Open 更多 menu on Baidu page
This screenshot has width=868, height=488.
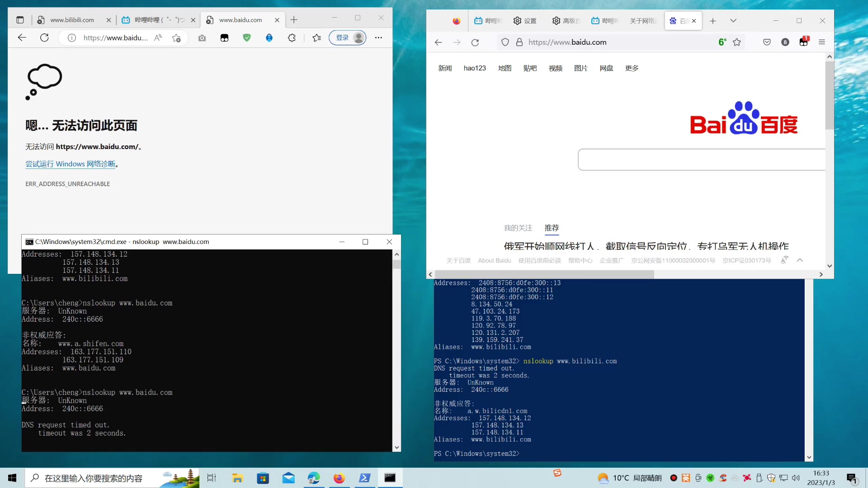(632, 68)
